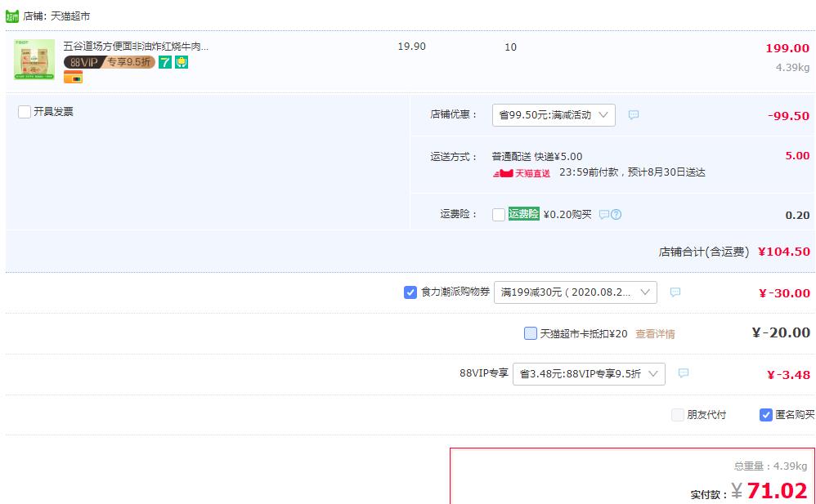Open the instant noodle product thumbnail

[x=34, y=60]
